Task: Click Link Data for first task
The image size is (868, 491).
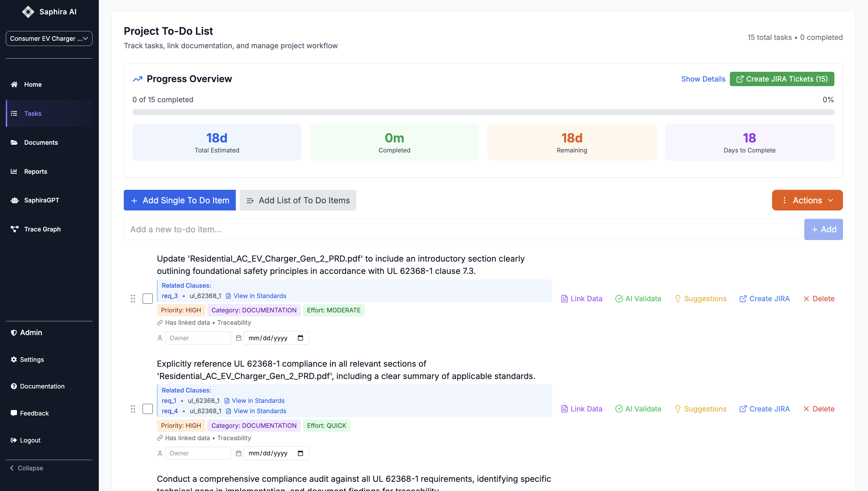Action: (582, 298)
